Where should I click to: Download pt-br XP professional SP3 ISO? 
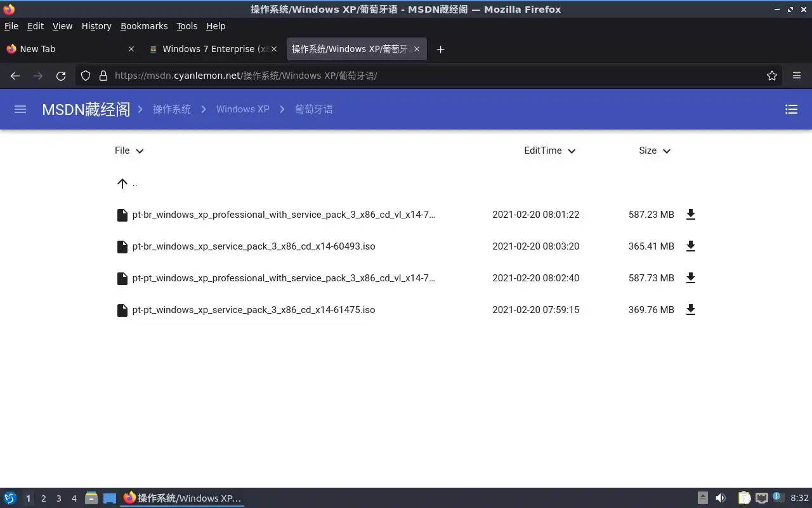[691, 215]
